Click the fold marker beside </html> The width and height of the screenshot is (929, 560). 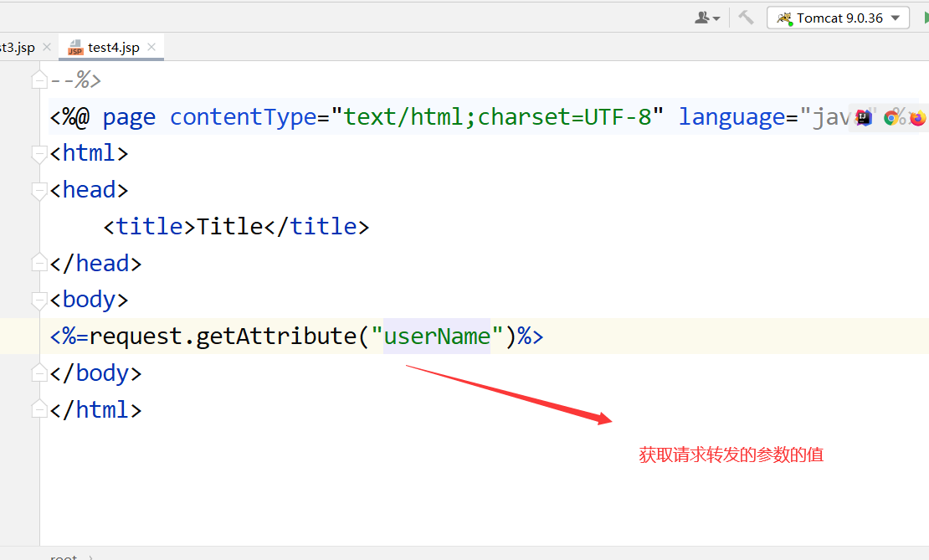(x=39, y=408)
